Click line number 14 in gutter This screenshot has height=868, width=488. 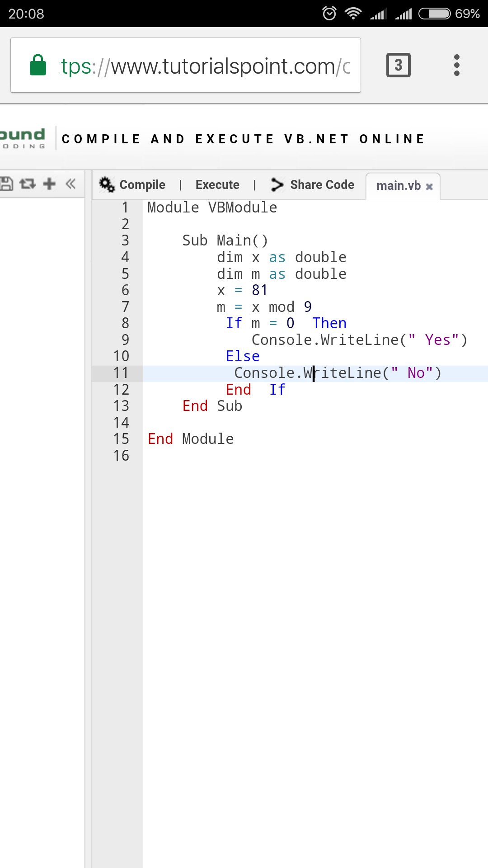click(121, 423)
